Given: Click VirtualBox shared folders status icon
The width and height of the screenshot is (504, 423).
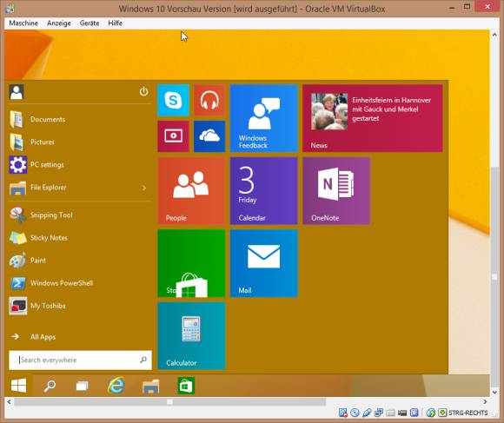Looking at the screenshot, I should pos(390,413).
